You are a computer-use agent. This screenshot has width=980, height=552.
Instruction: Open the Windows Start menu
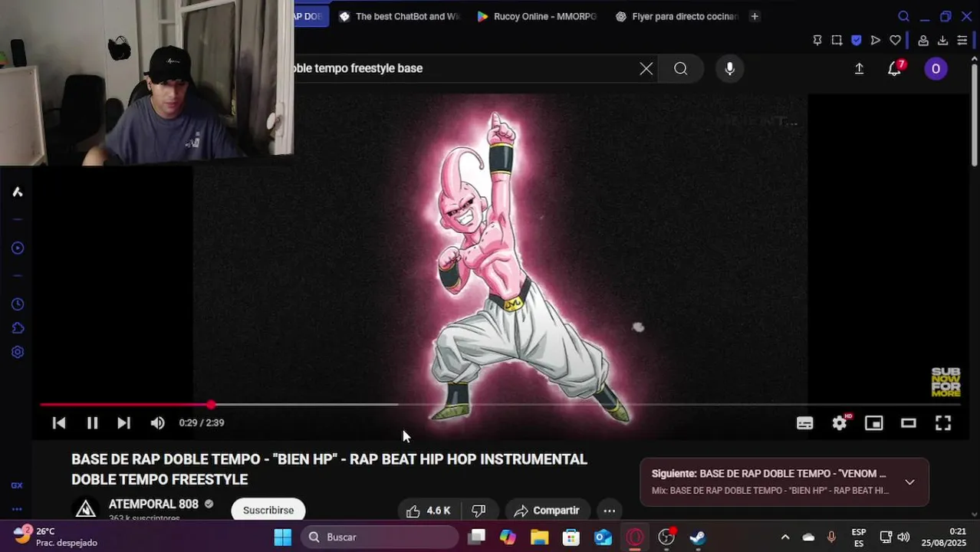point(283,537)
